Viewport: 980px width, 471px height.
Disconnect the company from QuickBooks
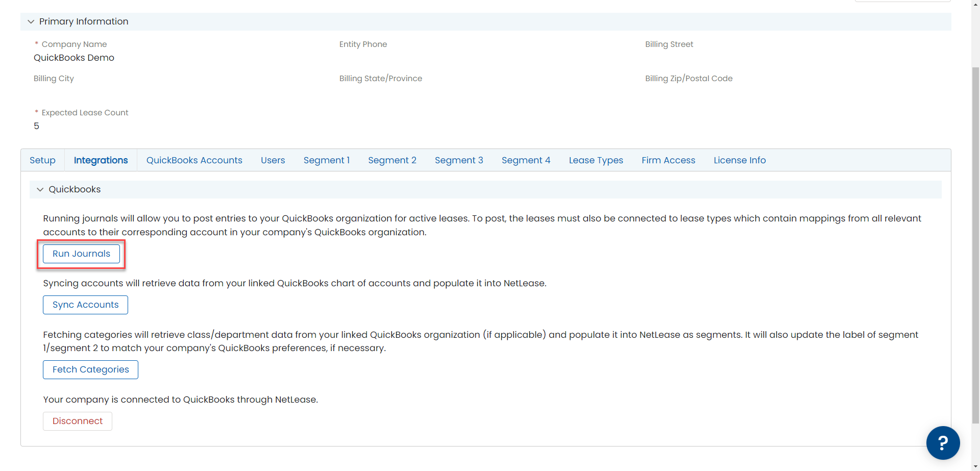point(78,421)
